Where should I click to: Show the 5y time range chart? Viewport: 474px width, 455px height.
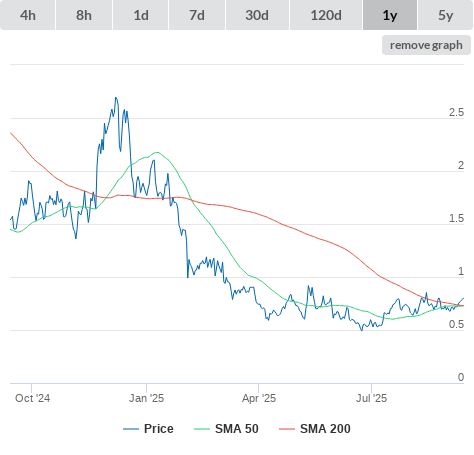coord(446,15)
